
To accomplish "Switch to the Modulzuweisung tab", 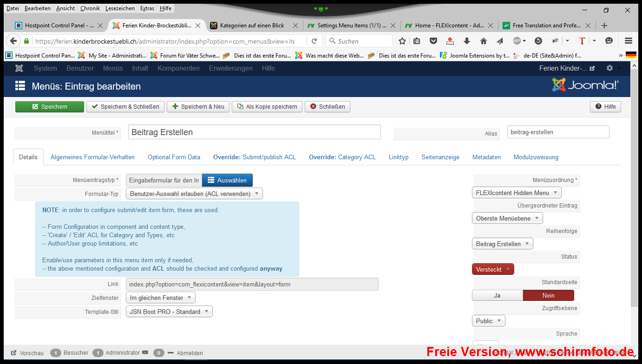I will (536, 157).
